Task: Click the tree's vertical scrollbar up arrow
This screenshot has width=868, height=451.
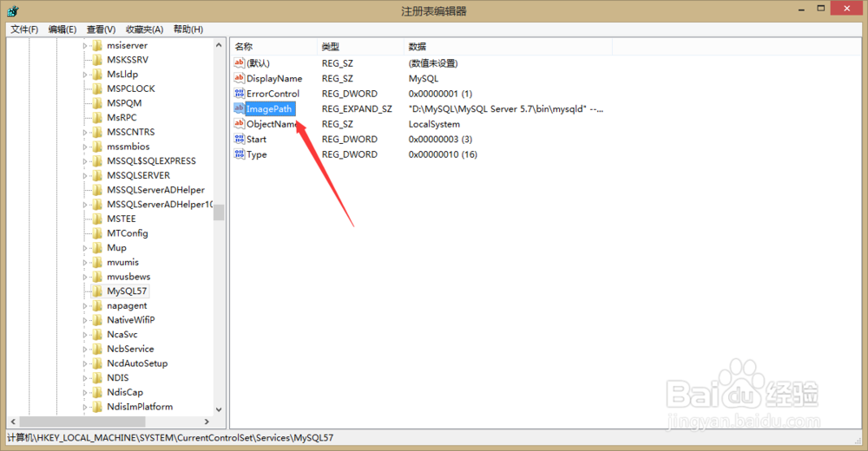Action: click(x=219, y=45)
